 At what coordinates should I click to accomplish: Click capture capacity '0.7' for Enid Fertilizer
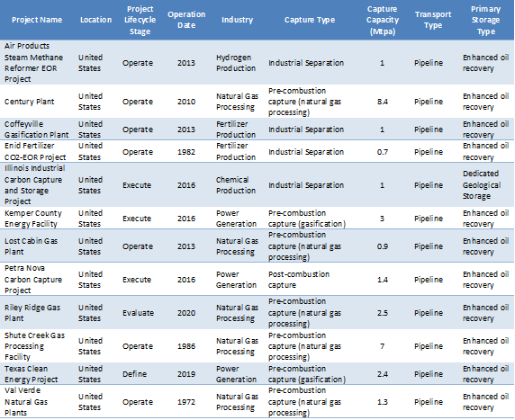click(383, 152)
